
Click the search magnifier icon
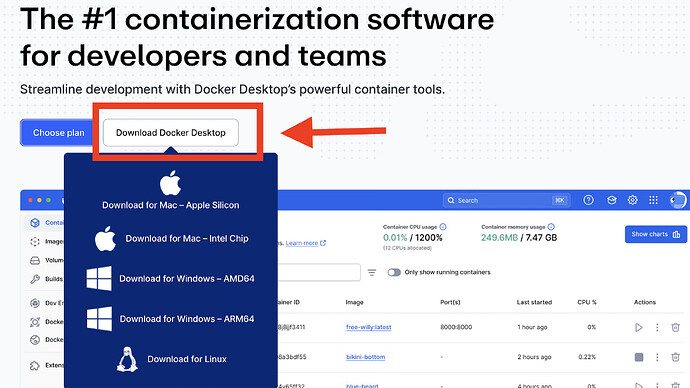click(x=451, y=200)
